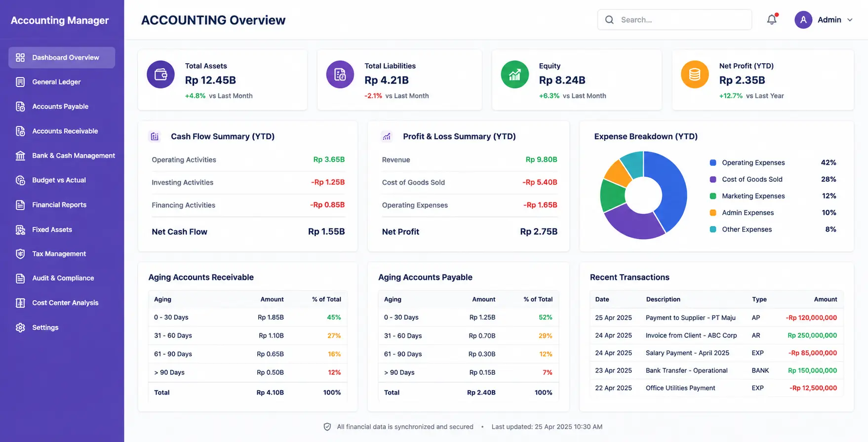Click the Audit & Compliance sidebar icon
Viewport: 868px width, 442px height.
coord(20,279)
